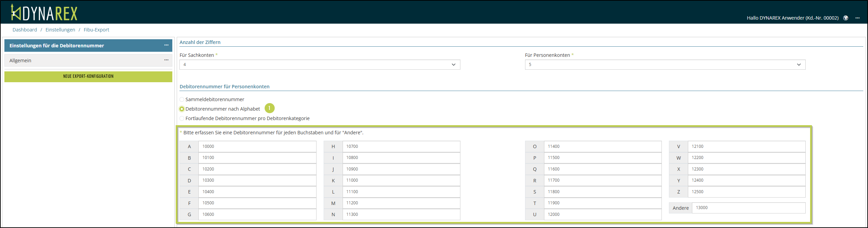
Task: Select Sammeldebitorennummer radio option
Action: point(182,99)
